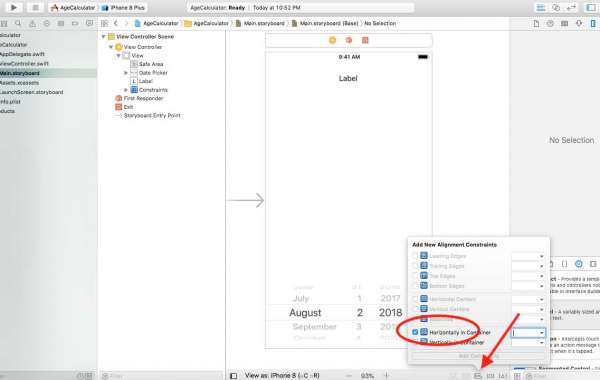The width and height of the screenshot is (600, 380).
Task: Open the Quick Help inspector tab
Action: [x=550, y=23]
